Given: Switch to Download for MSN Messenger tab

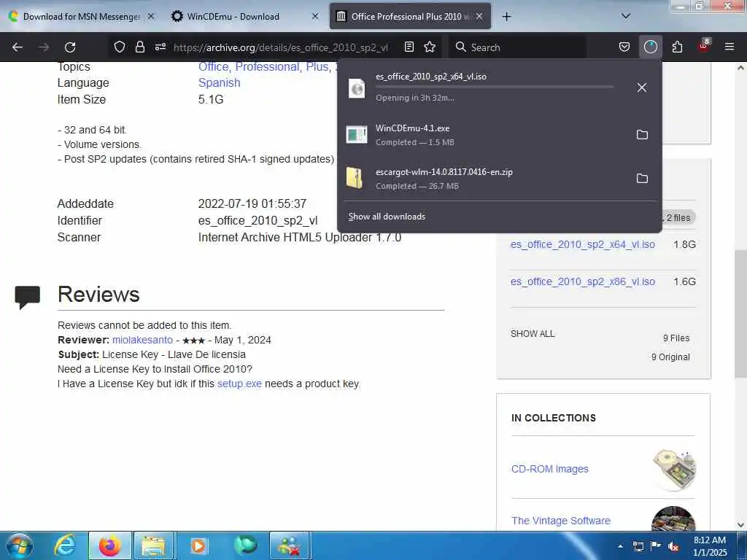Looking at the screenshot, I should (x=81, y=17).
